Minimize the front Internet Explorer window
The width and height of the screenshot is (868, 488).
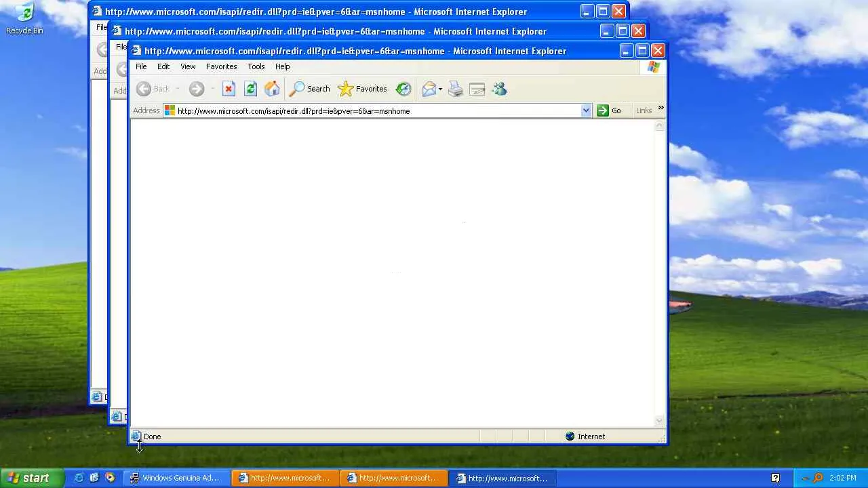click(x=627, y=51)
